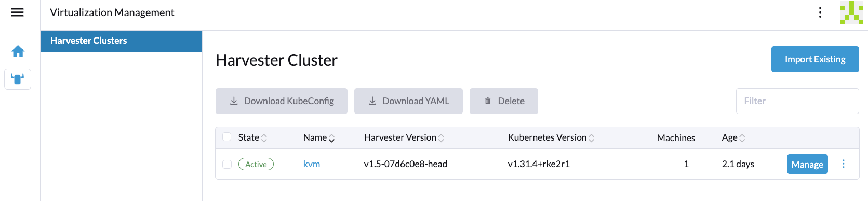Sort table by Name column
The height and width of the screenshot is (201, 868).
click(x=319, y=137)
